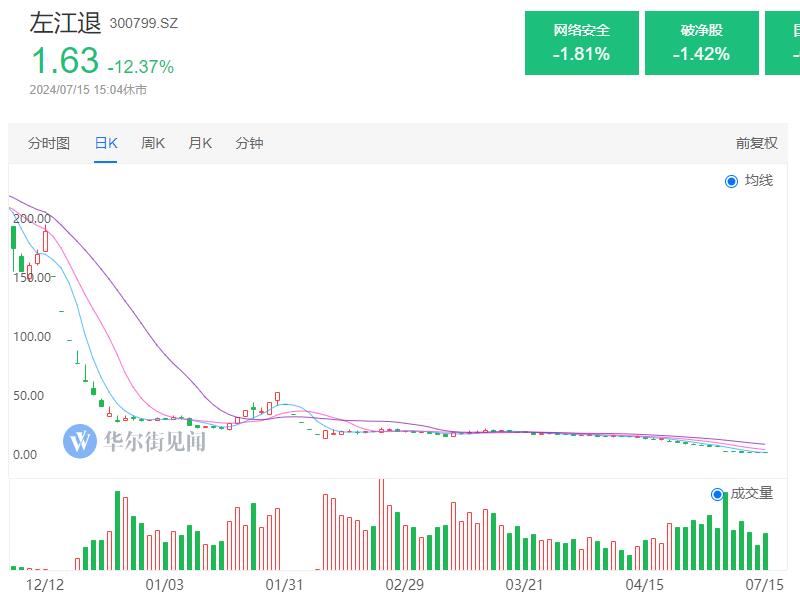This screenshot has width=800, height=598.
Task: Open the 分钟 minute chart tab
Action: click(249, 143)
